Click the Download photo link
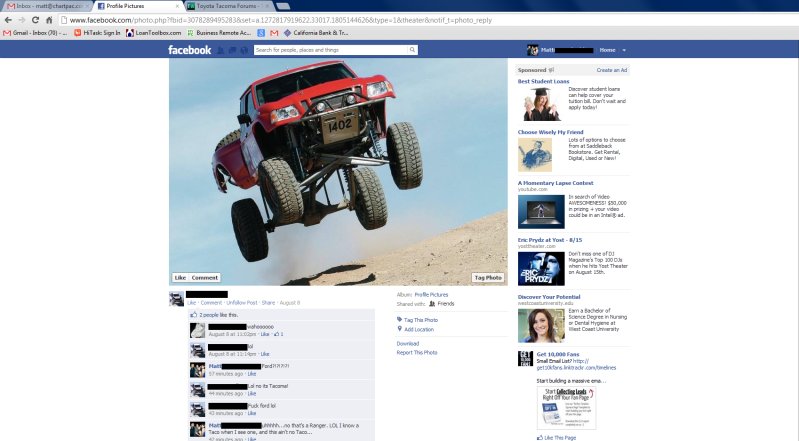Screen dimensions: 799x441 point(408,344)
